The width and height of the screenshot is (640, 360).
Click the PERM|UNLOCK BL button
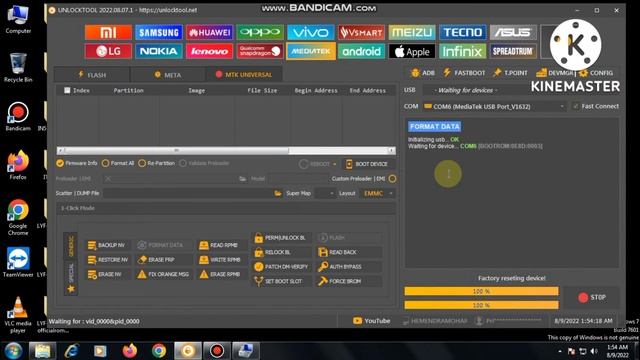(281, 238)
